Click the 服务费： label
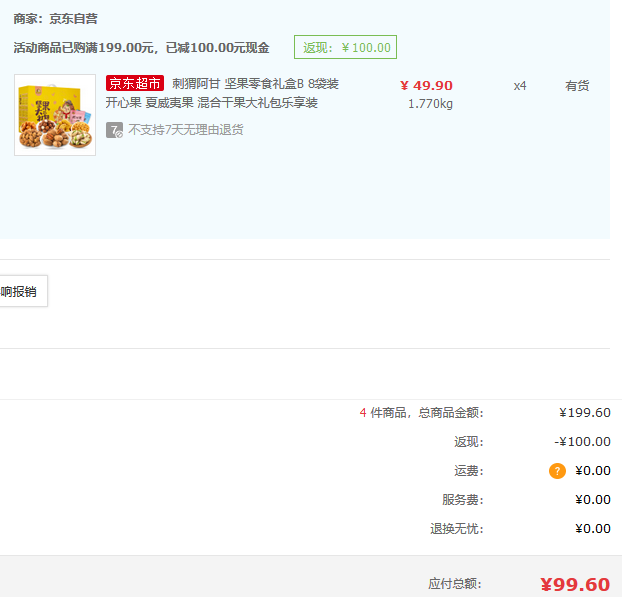This screenshot has height=597, width=622. tap(463, 500)
